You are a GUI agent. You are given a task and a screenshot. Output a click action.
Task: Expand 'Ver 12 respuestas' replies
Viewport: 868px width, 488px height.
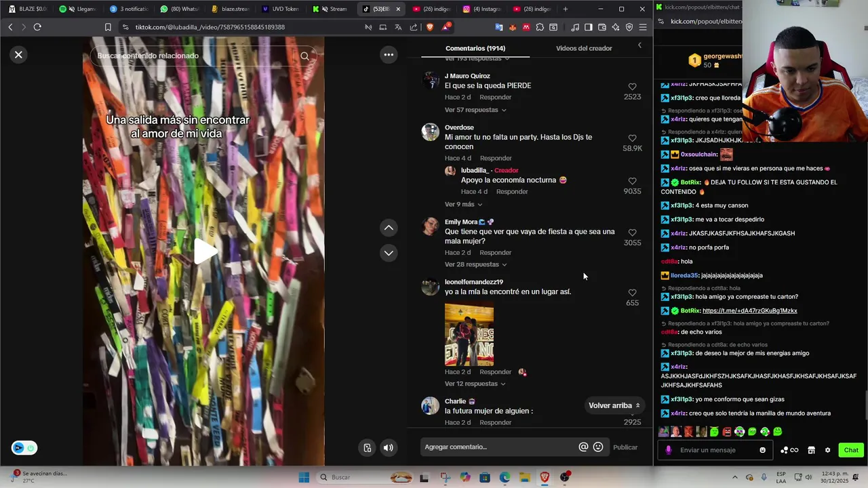475,384
